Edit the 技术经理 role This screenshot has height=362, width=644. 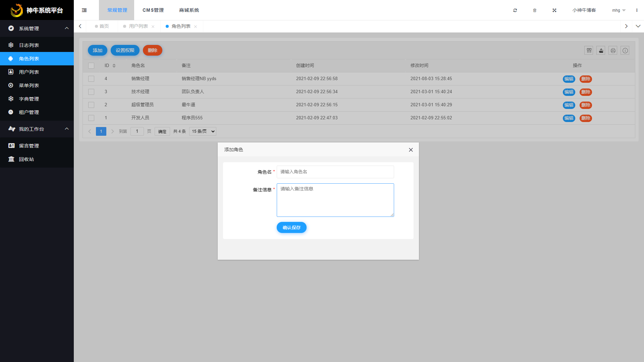tap(569, 92)
